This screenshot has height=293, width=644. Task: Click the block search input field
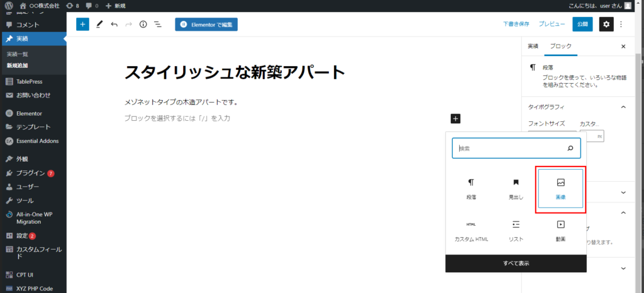pyautogui.click(x=509, y=148)
